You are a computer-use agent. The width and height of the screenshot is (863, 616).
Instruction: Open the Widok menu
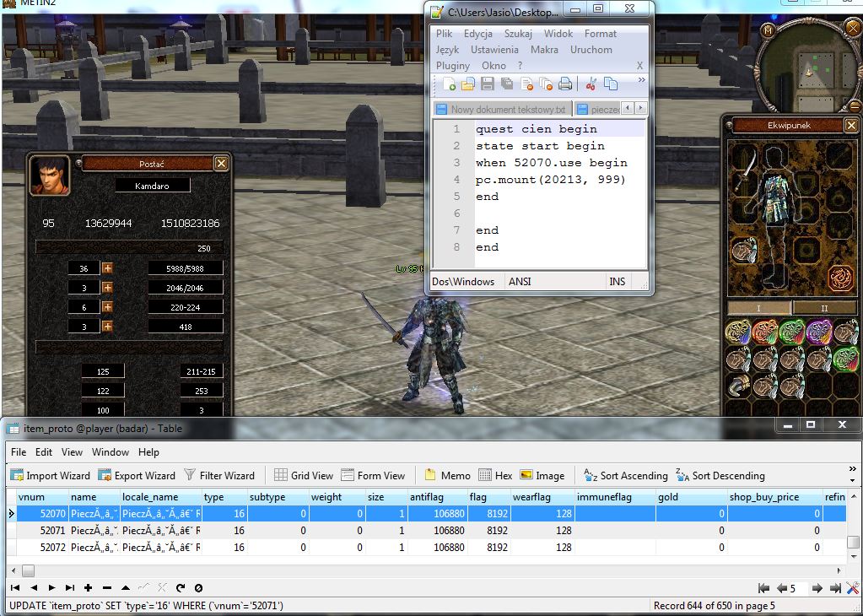pyautogui.click(x=558, y=34)
